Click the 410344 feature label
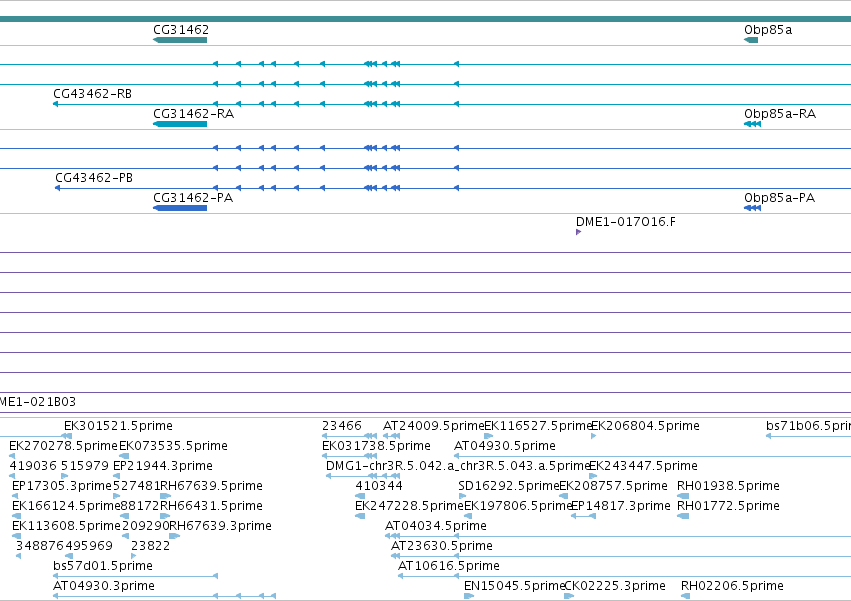This screenshot has width=851, height=601. (379, 486)
